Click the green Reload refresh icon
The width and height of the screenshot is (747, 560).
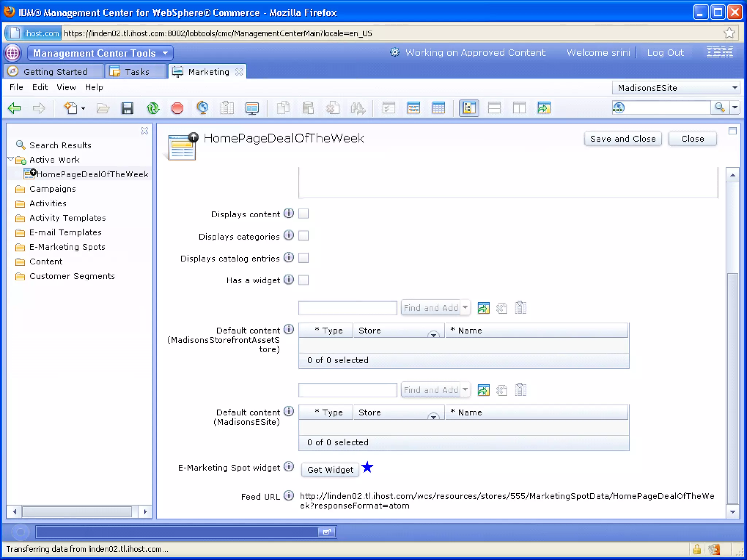(153, 108)
